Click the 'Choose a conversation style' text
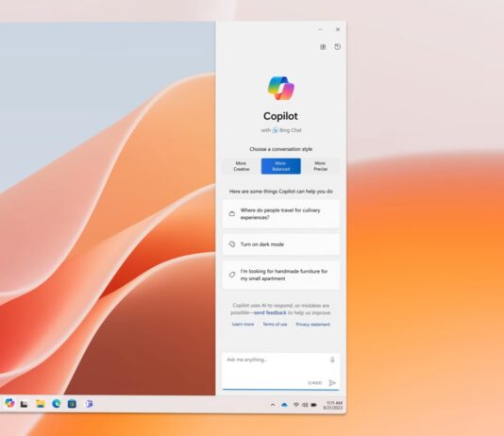504x436 pixels. [281, 149]
